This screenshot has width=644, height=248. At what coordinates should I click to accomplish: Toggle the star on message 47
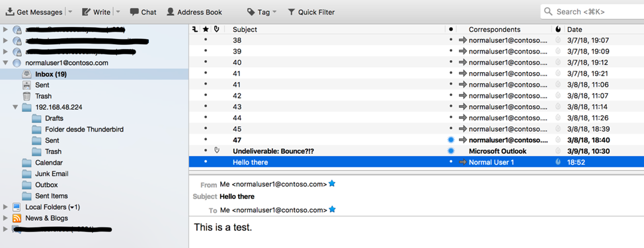tap(206, 140)
